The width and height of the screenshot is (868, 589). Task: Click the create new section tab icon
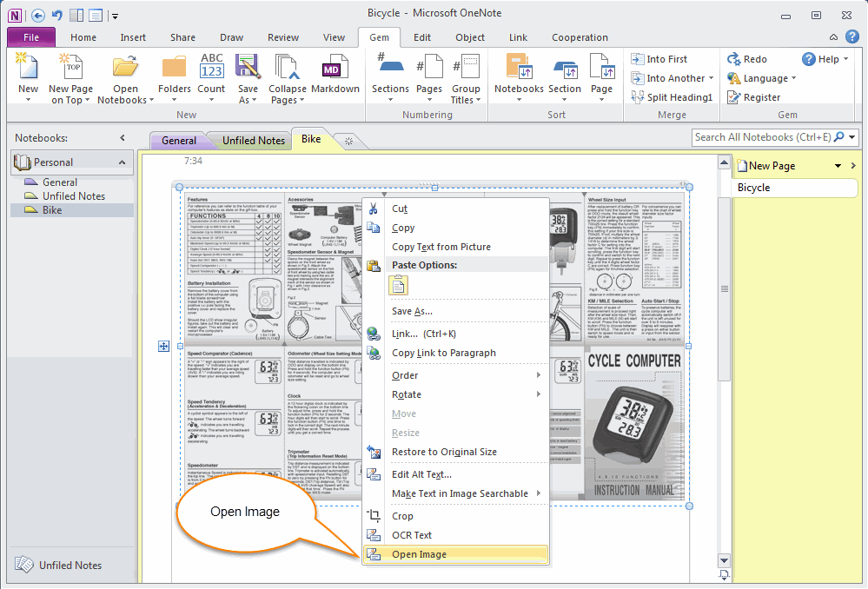348,141
